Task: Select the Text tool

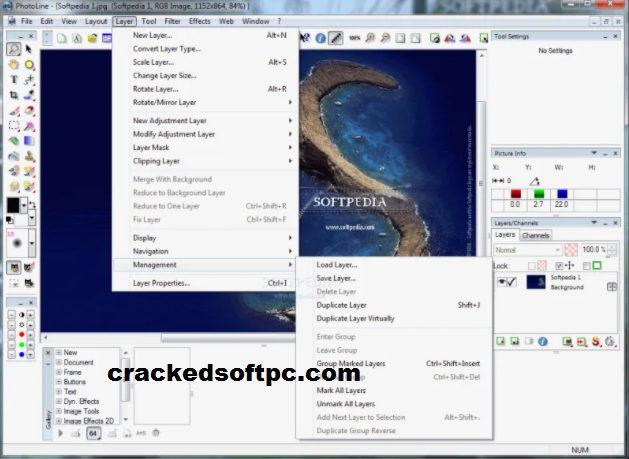Action: [14, 79]
